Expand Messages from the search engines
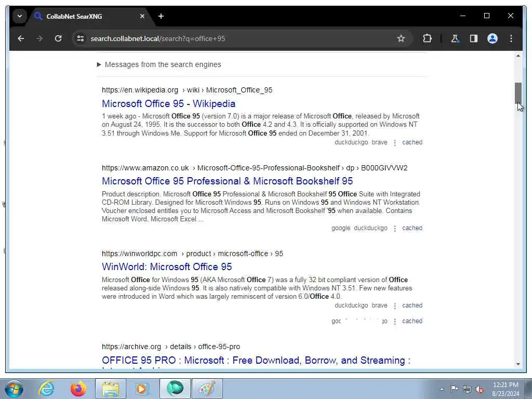The image size is (532, 399). pyautogui.click(x=159, y=64)
